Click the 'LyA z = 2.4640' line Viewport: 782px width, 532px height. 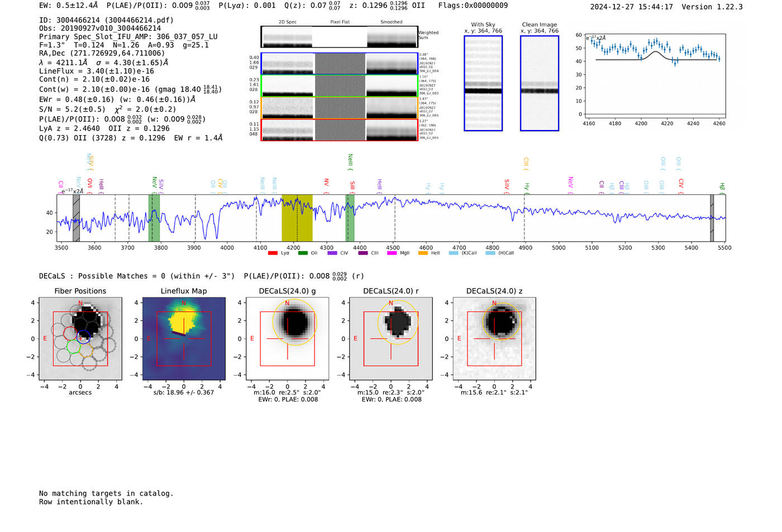coord(104,128)
